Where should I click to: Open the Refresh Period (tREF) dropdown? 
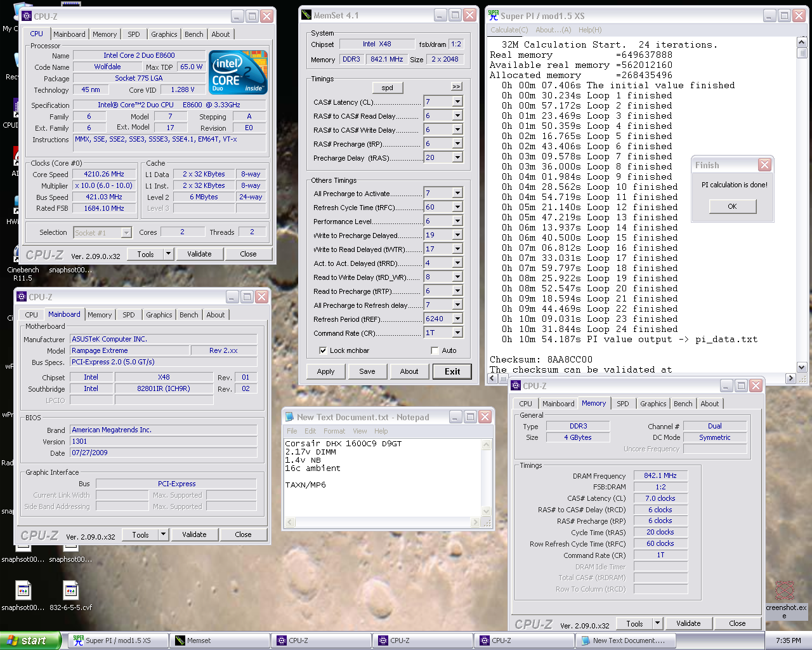(457, 319)
